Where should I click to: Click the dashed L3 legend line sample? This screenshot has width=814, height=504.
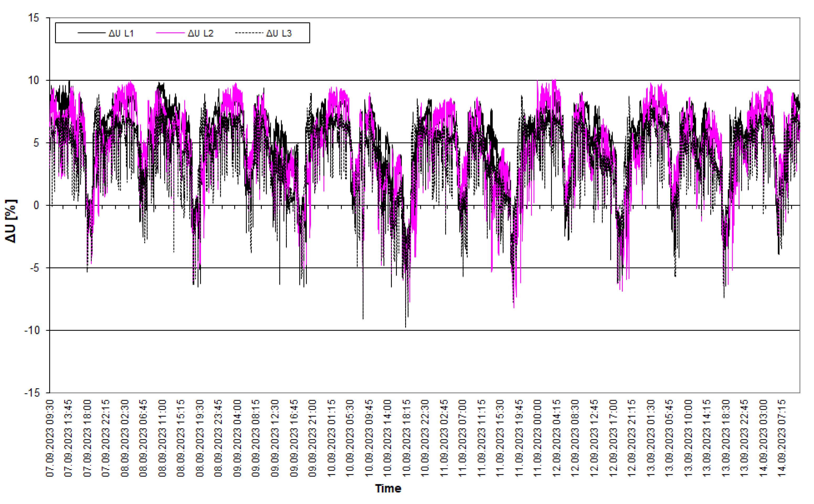tap(249, 33)
